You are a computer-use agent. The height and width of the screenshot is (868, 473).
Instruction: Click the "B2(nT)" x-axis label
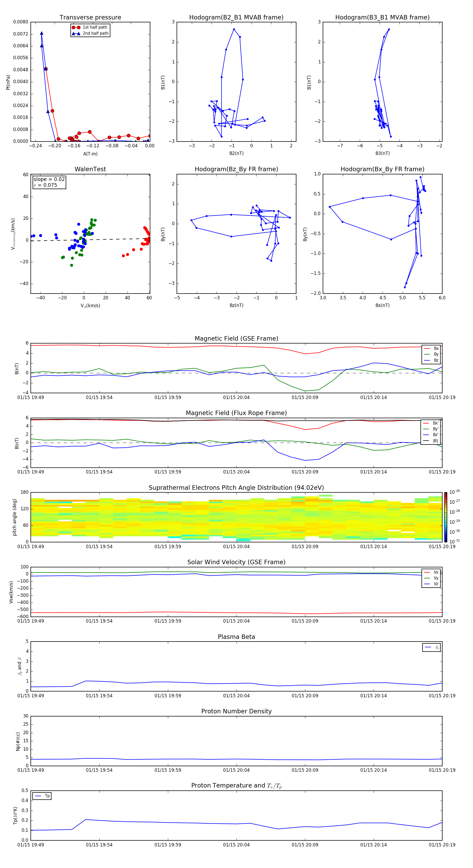click(x=236, y=153)
